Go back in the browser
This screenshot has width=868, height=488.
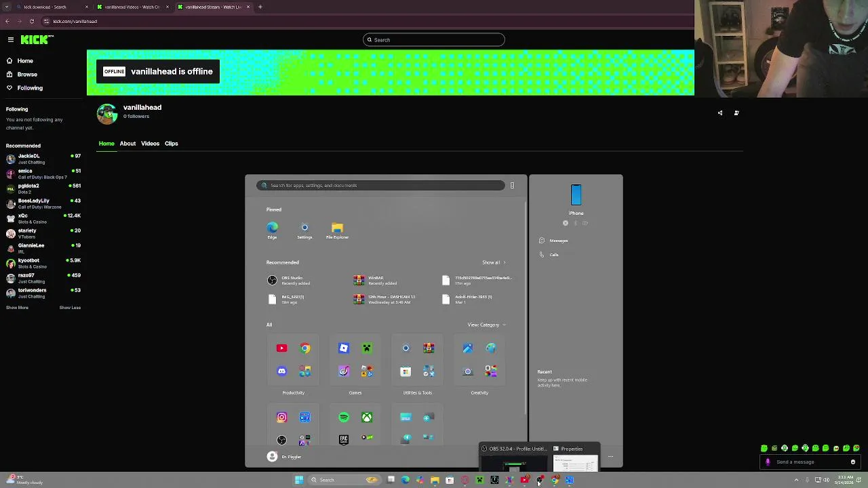tap(7, 21)
